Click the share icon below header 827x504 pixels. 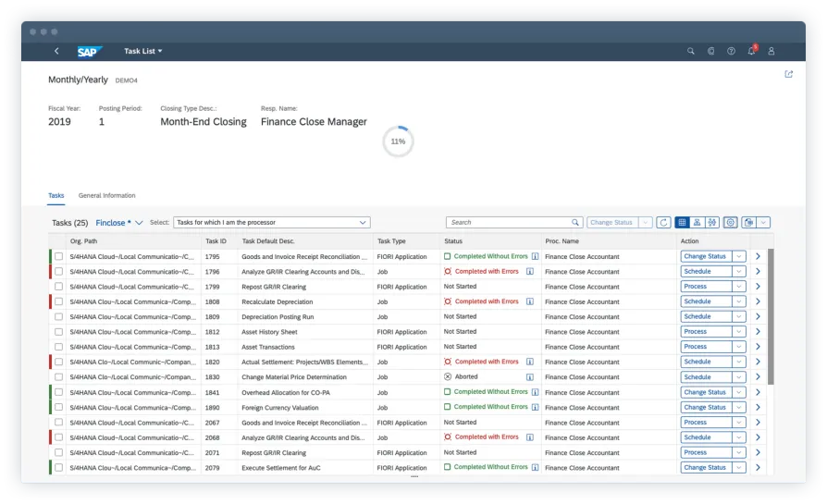(788, 75)
